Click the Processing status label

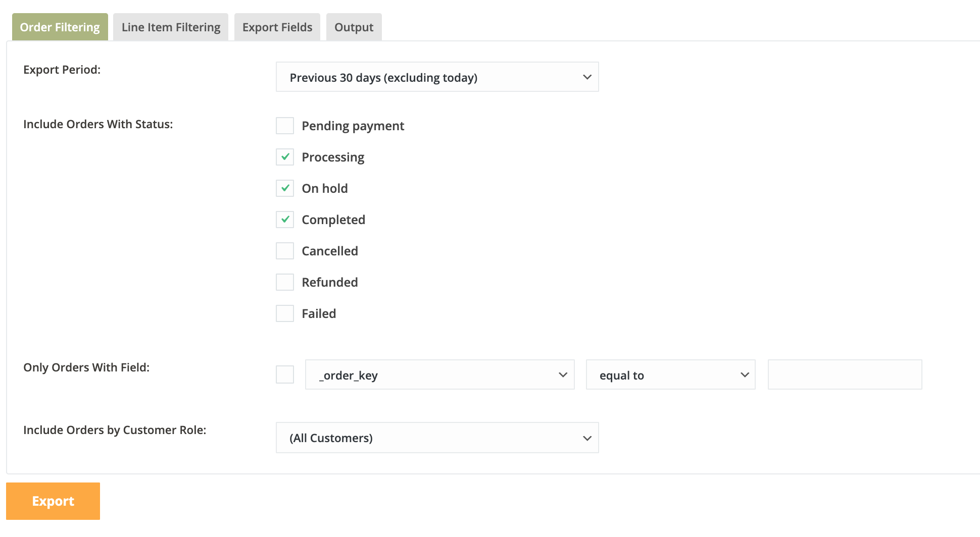point(333,157)
